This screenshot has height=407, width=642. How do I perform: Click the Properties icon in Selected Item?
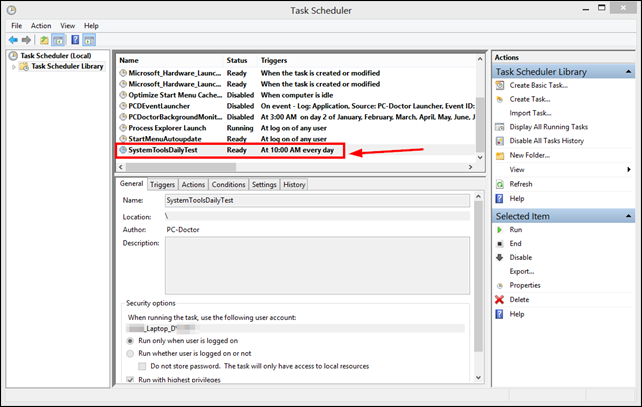(500, 286)
